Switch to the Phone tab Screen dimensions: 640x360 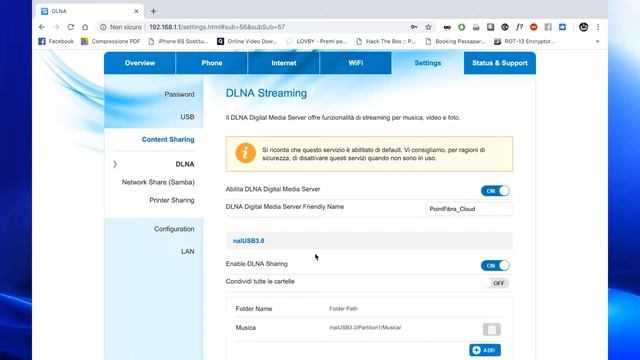click(211, 63)
